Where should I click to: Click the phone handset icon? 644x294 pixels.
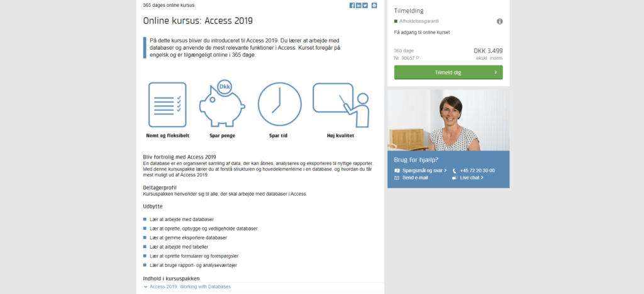pos(455,170)
